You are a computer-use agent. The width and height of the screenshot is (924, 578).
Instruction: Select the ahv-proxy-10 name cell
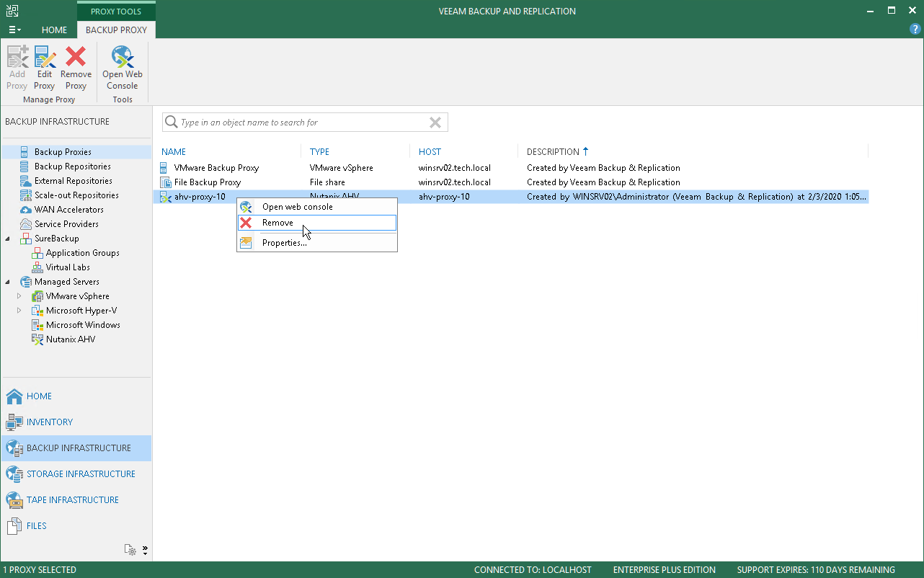(x=200, y=197)
